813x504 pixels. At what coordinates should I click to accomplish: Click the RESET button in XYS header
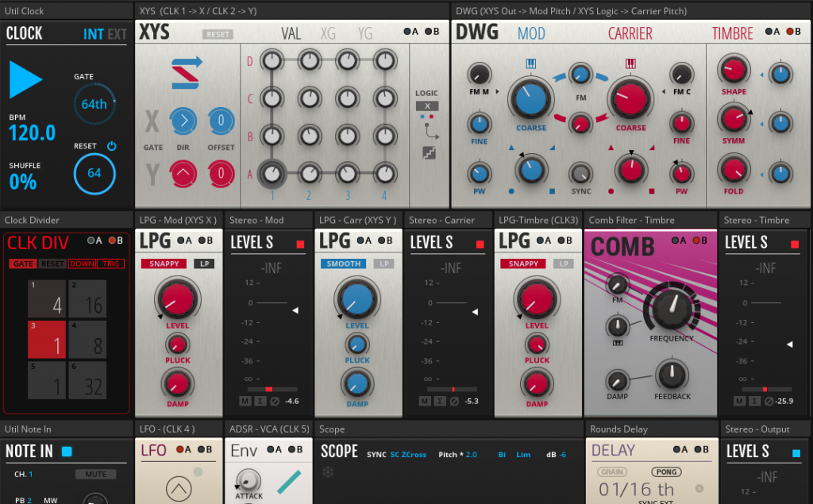click(x=217, y=34)
